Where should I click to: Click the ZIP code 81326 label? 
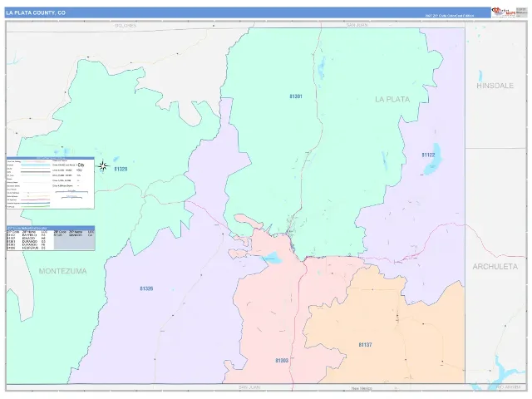(146, 288)
